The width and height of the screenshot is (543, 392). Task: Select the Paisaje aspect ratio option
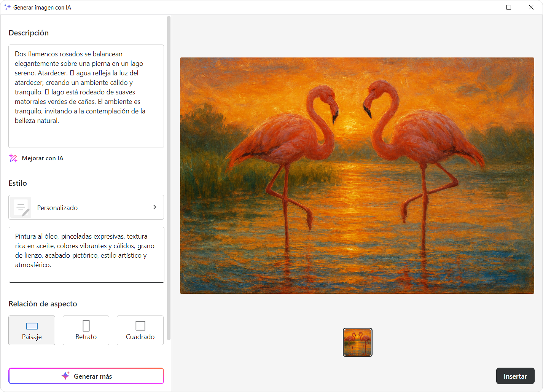[32, 330]
